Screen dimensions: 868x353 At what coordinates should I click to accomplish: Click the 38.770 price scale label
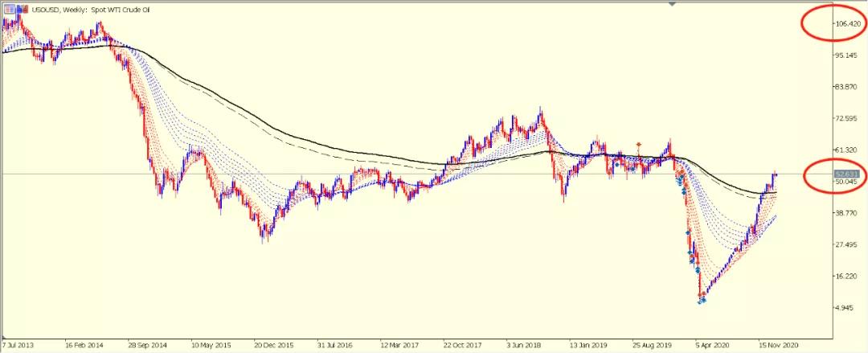point(848,213)
